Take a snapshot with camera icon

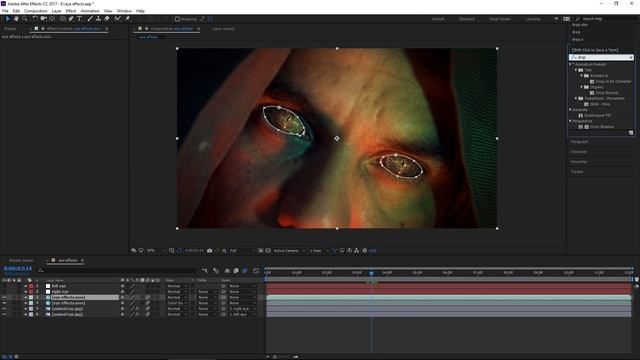pos(209,251)
